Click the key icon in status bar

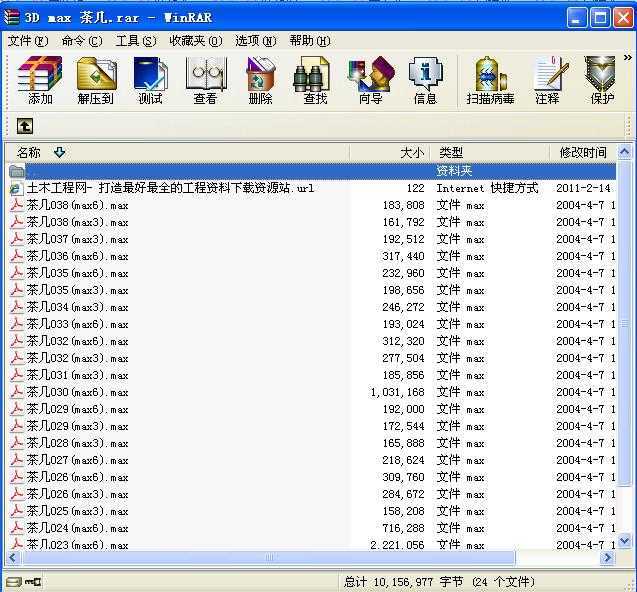(x=32, y=582)
